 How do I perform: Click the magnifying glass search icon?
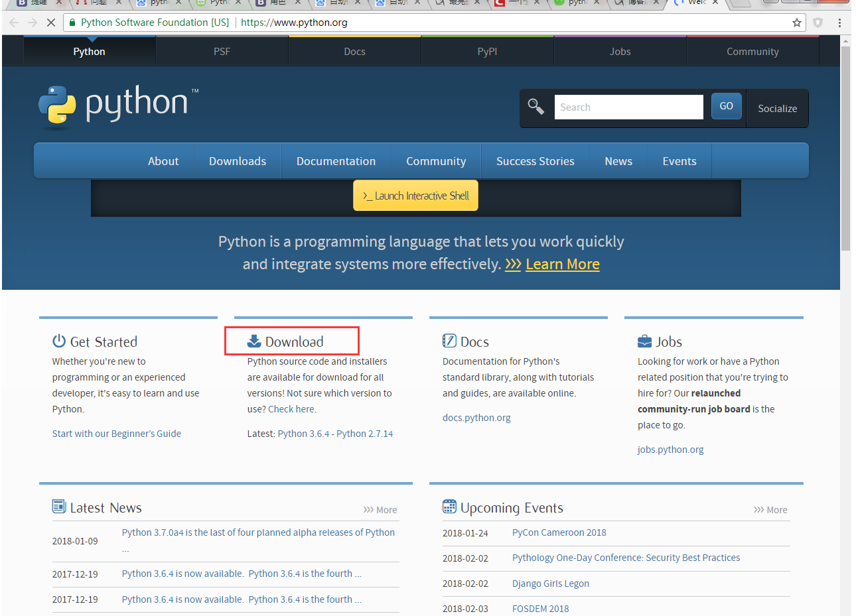(535, 106)
